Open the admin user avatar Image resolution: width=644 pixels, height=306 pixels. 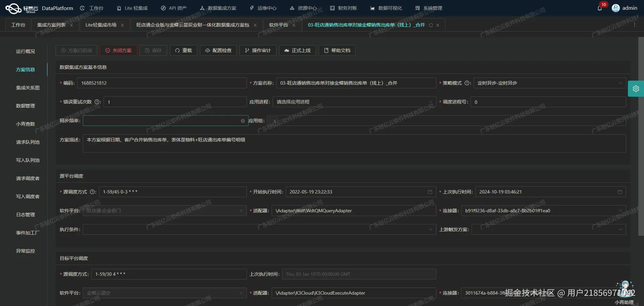[615, 8]
